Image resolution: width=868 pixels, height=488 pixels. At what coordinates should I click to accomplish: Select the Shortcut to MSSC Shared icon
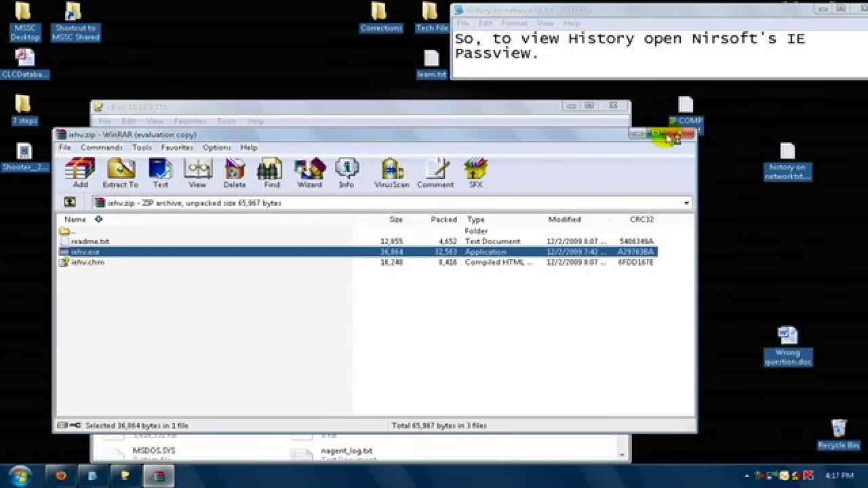point(76,22)
